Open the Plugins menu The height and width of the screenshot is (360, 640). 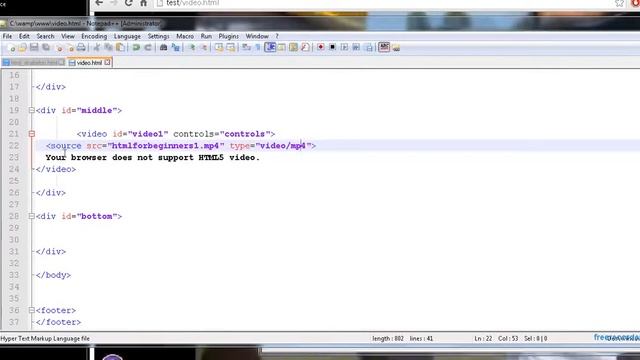228,36
